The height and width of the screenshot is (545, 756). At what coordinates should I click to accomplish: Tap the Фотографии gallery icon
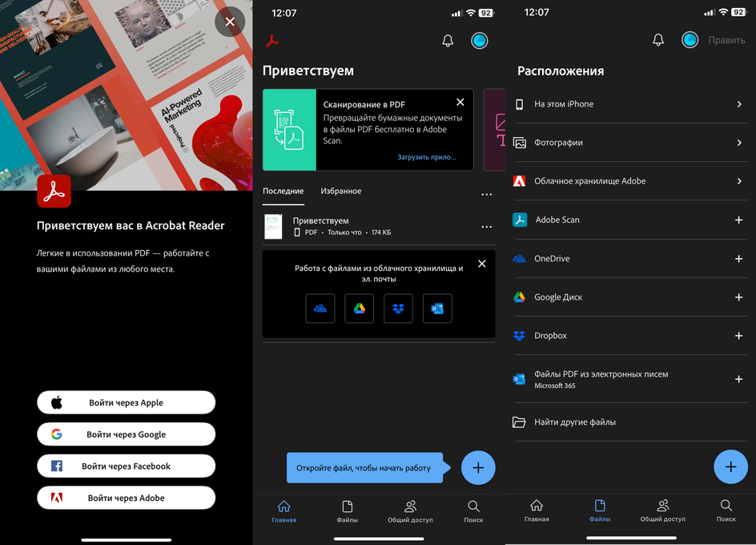pos(519,143)
